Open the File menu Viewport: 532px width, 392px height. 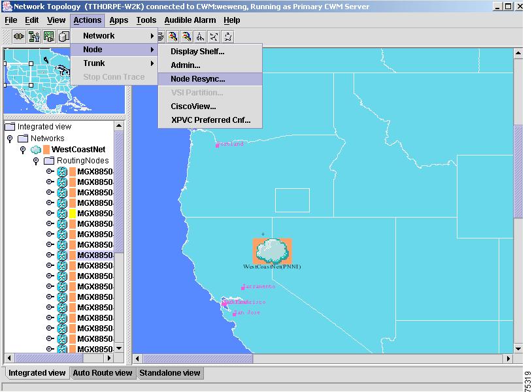coord(11,20)
